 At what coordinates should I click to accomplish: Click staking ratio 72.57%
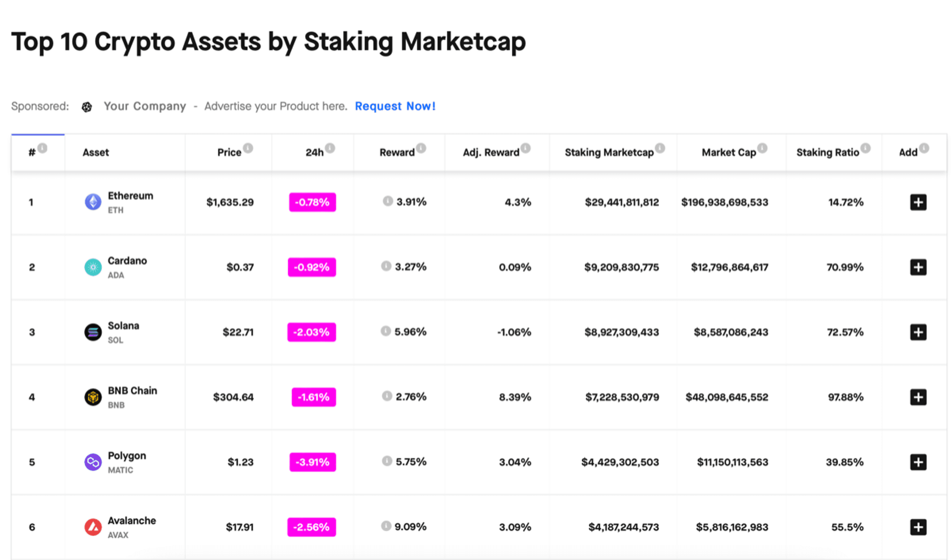pyautogui.click(x=845, y=332)
